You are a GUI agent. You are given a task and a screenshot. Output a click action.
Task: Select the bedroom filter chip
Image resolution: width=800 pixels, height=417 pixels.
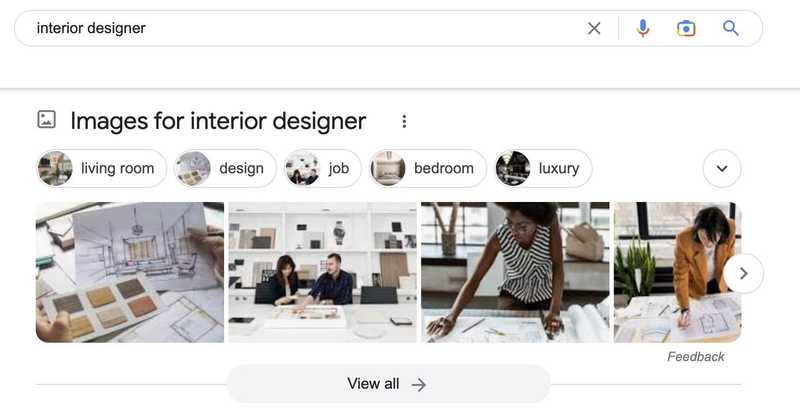pyautogui.click(x=428, y=168)
